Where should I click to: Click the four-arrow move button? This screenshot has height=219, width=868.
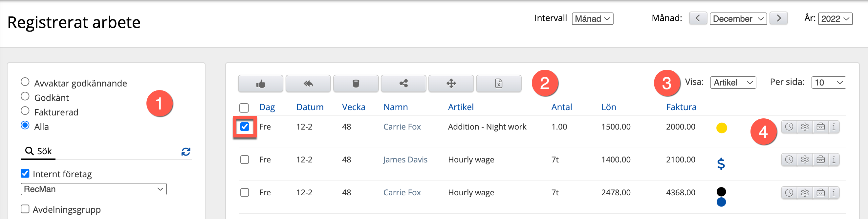451,84
